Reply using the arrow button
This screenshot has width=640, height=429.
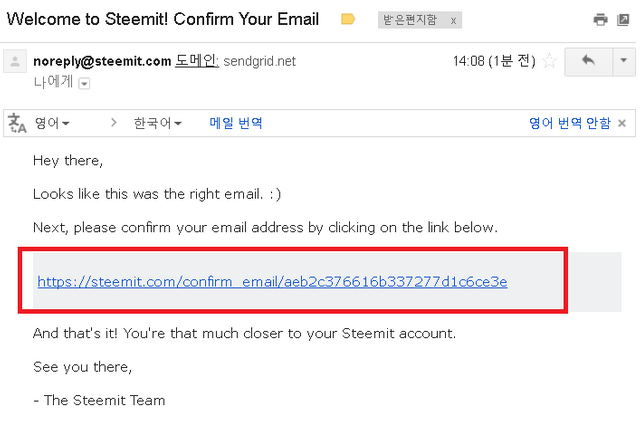click(x=588, y=61)
